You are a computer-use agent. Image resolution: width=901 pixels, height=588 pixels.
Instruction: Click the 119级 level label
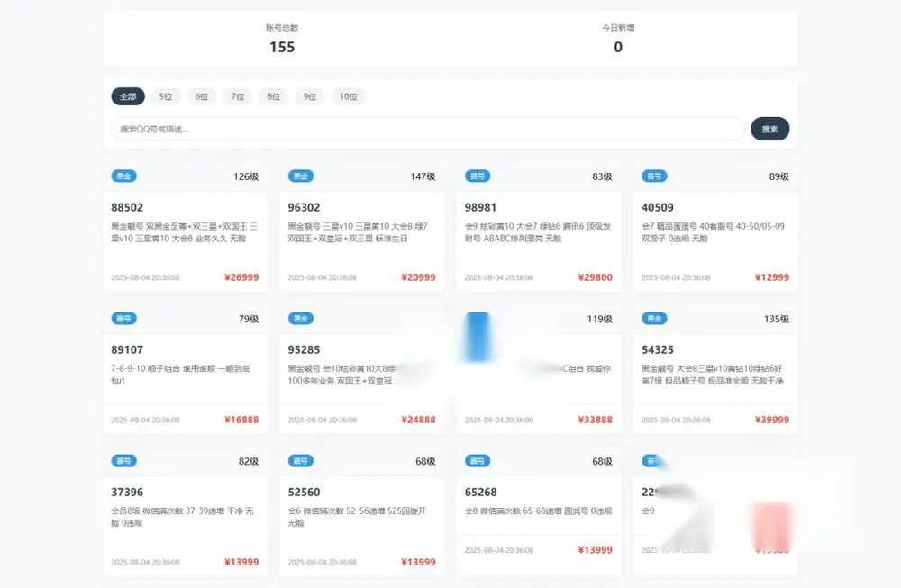600,320
